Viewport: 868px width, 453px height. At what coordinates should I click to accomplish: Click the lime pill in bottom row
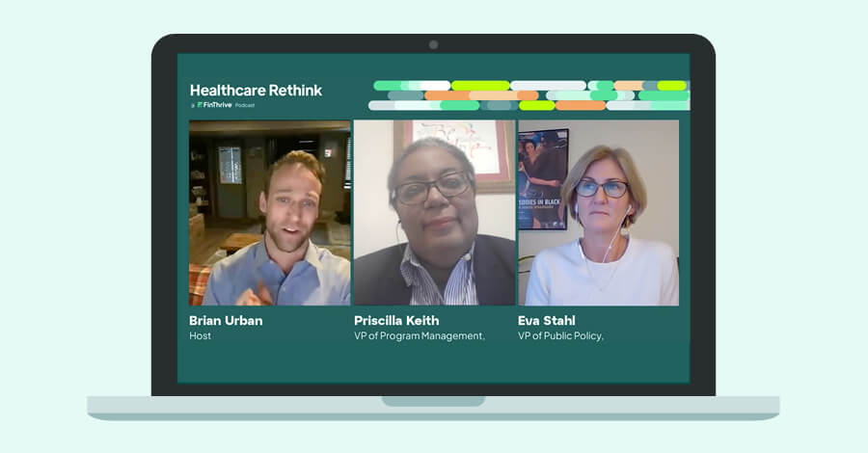pyautogui.click(x=536, y=106)
